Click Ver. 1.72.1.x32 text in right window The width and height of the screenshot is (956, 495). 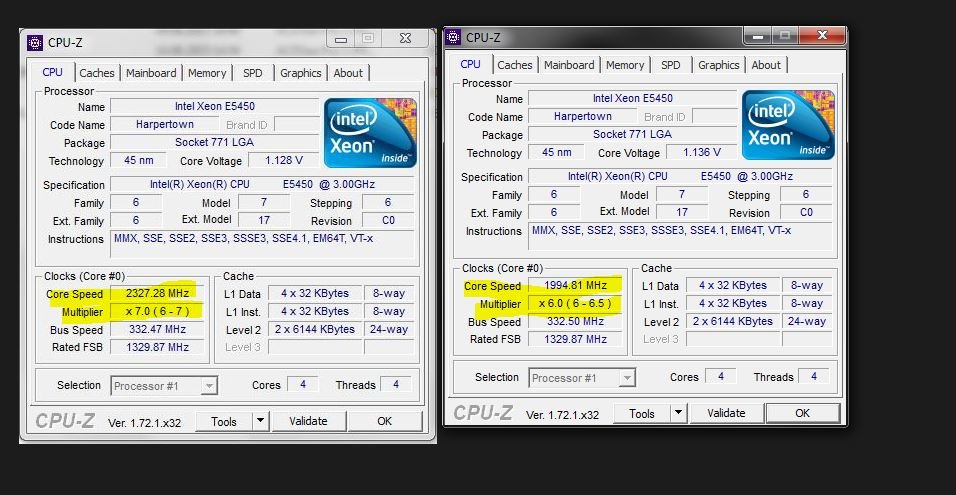[563, 415]
